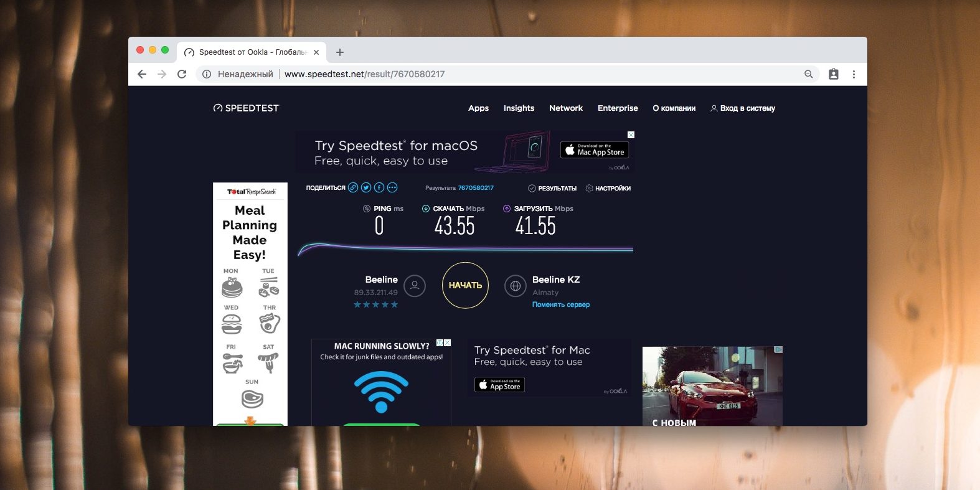Screen dimensions: 980x490
Task: Select the Beeline KZ server globe icon
Action: (x=516, y=286)
